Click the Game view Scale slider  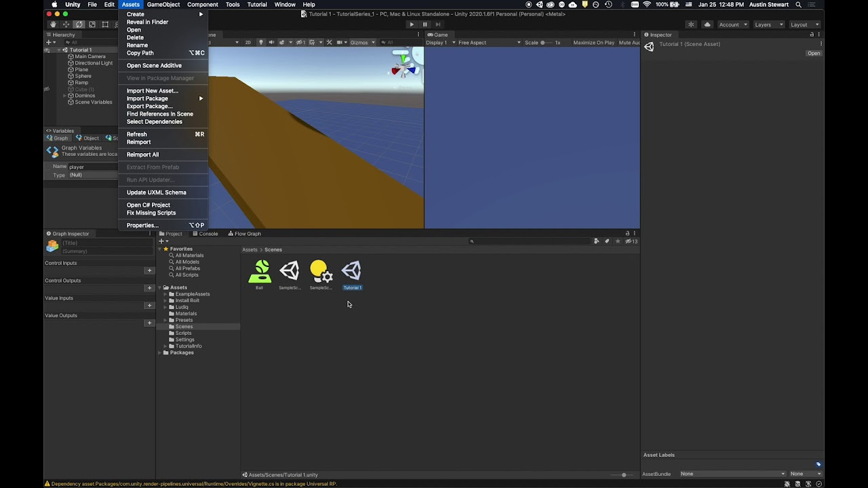pyautogui.click(x=547, y=43)
